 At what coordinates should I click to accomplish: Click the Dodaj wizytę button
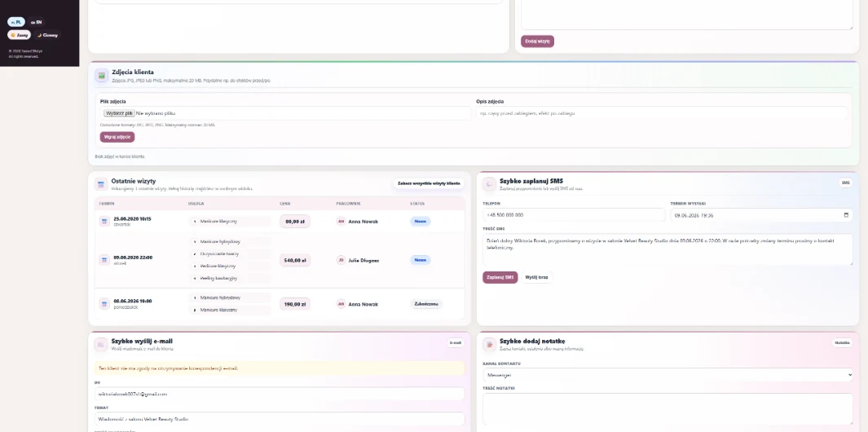[x=537, y=41]
